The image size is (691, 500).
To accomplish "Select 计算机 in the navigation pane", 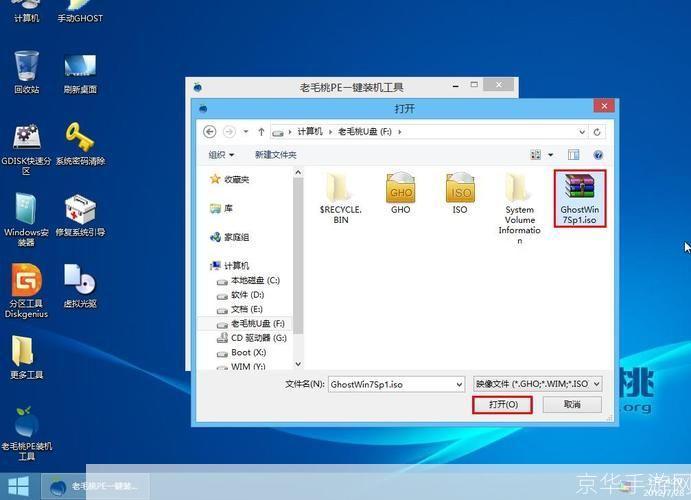I will (230, 266).
